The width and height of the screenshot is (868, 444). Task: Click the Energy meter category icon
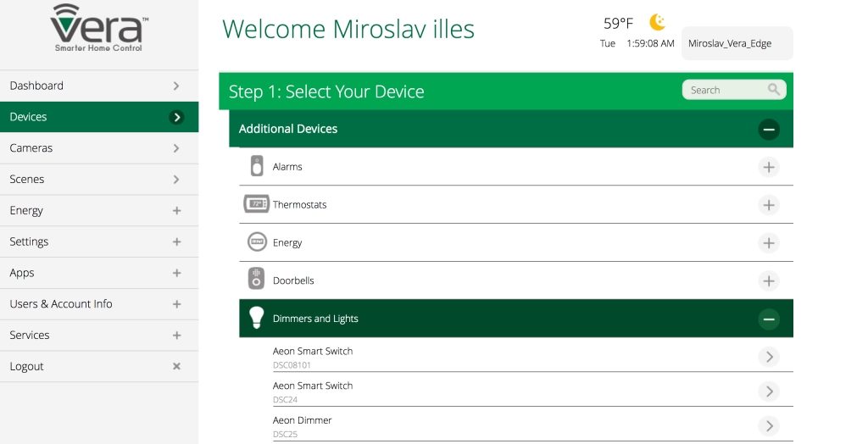(x=257, y=242)
